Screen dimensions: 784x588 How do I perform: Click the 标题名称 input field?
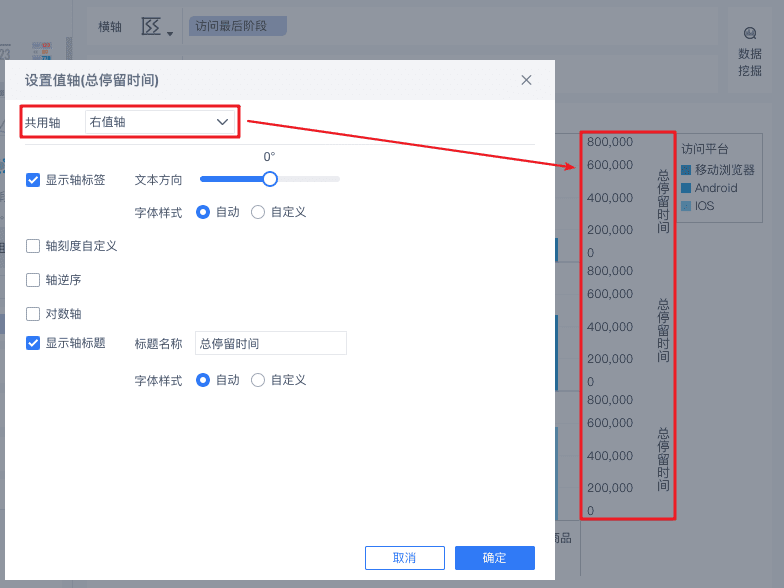coord(270,343)
